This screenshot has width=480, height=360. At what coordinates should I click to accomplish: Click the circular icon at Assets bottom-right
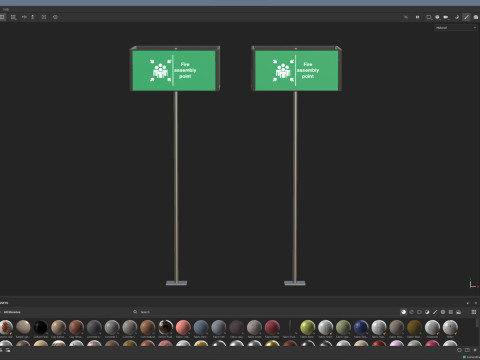click(459, 350)
